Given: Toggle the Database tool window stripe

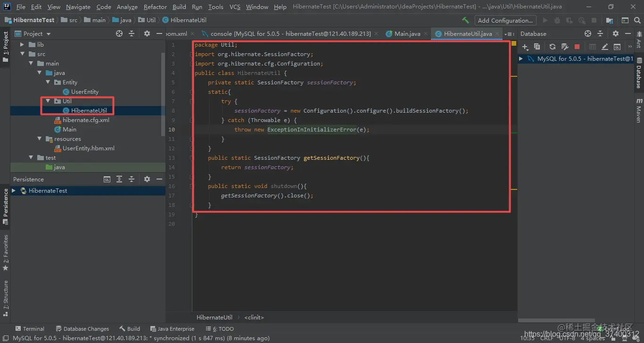Looking at the screenshot, I should pos(639,73).
